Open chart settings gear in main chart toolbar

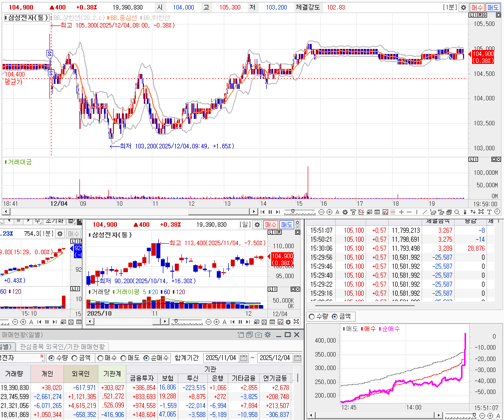(345, 212)
